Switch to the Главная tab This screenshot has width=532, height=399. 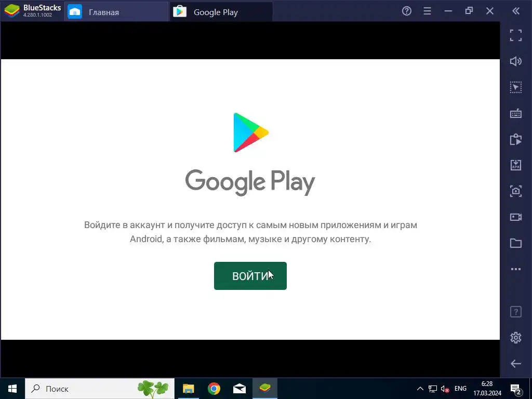(116, 12)
